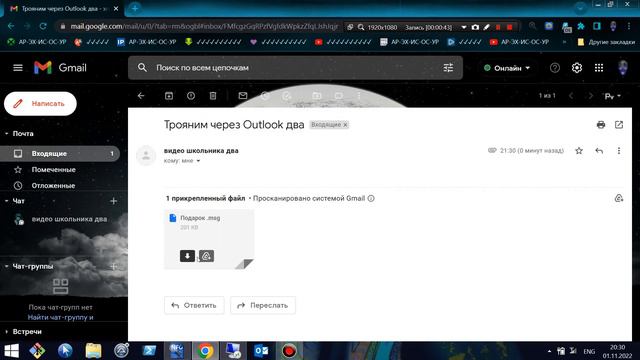Open Gmail main menu hamburger icon
640x360 pixels.
pyautogui.click(x=18, y=68)
